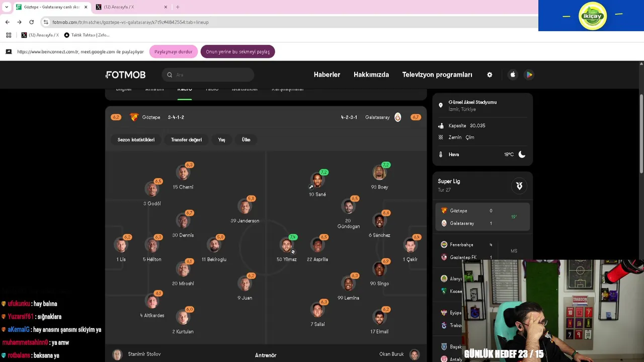Image resolution: width=644 pixels, height=362 pixels.
Task: Open player 53 Yilmaz
Action: coord(287,248)
